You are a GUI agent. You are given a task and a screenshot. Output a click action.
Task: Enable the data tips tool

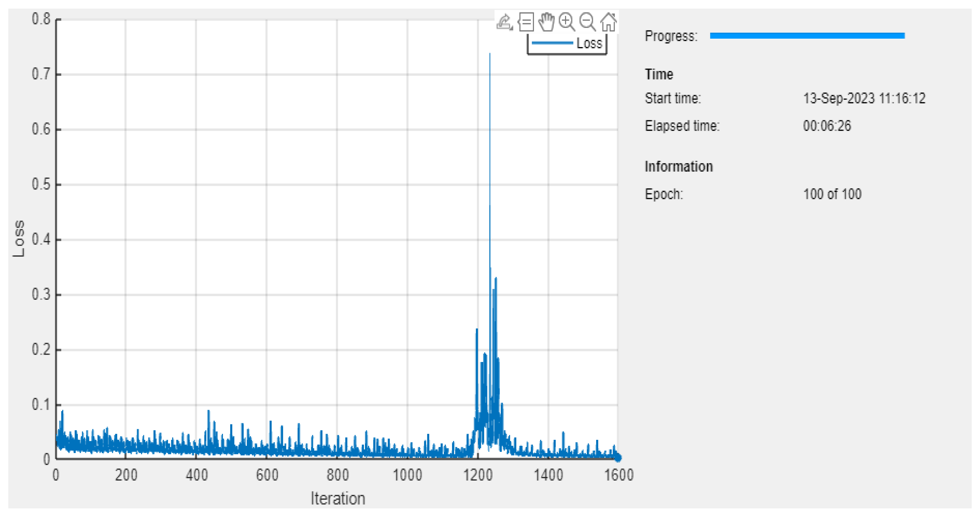coord(526,22)
